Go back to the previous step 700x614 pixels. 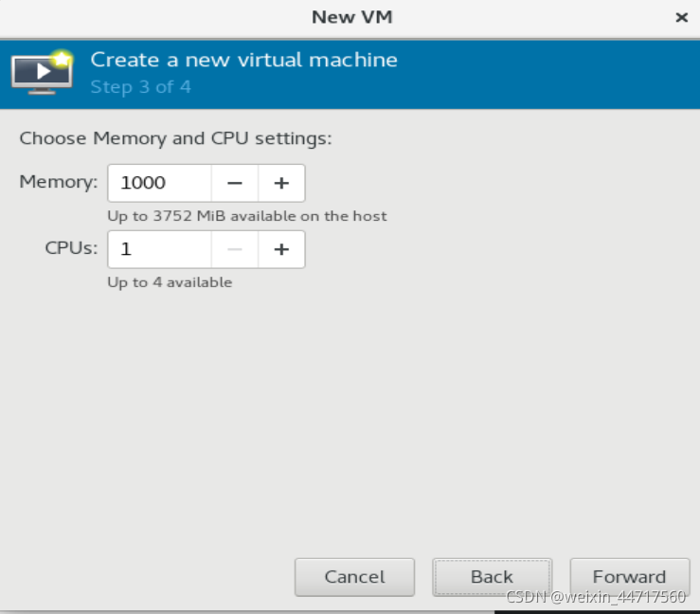pos(492,577)
